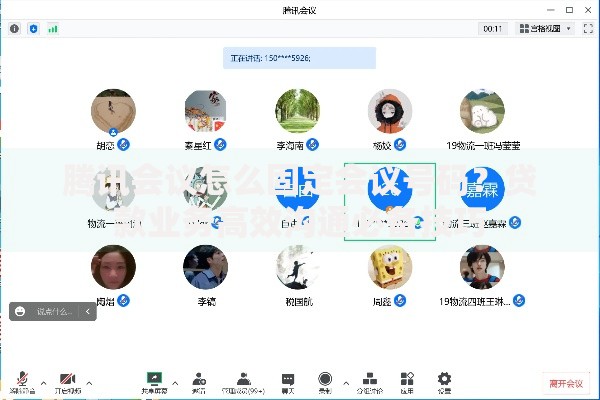The height and width of the screenshot is (400, 600).
Task: Expand audio options arrow beside microphone
Action: coord(44,383)
